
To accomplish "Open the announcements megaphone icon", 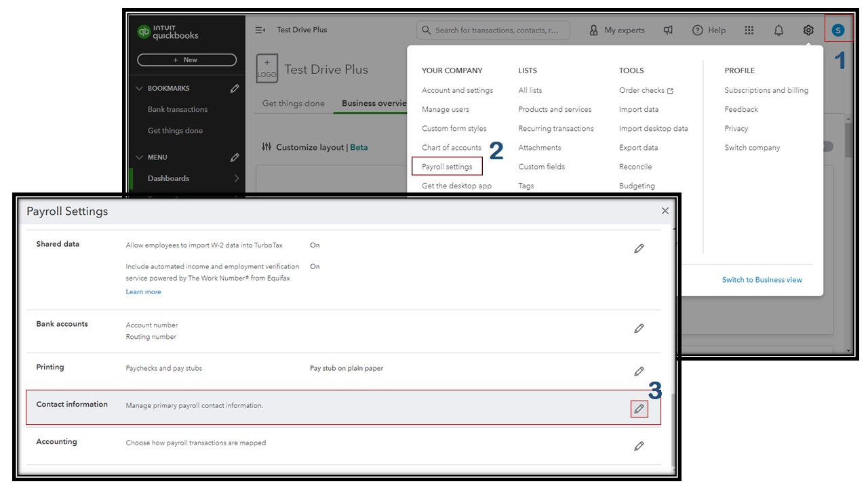I will click(x=668, y=30).
